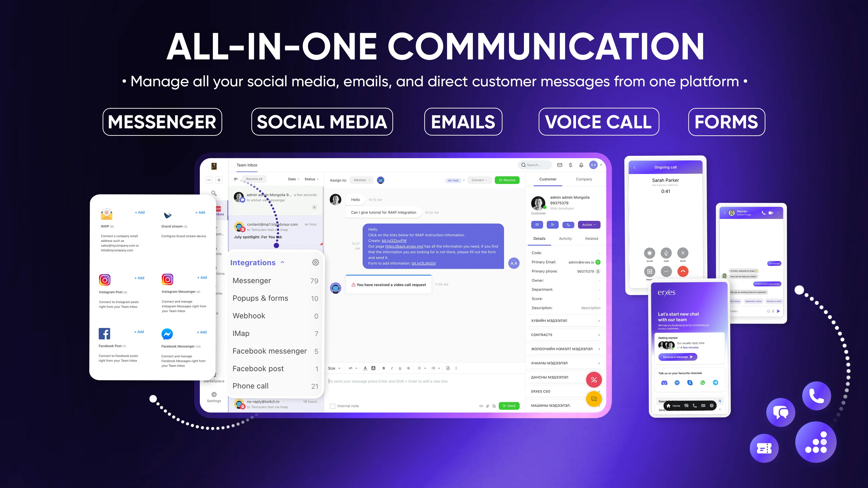Expand the Integrations section chevron
Screen dimensions: 868x488
click(283, 262)
